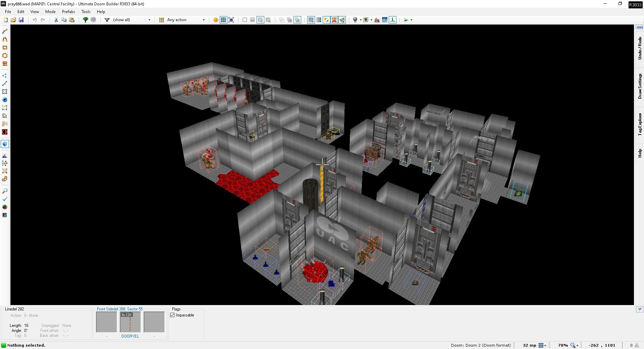Click the DOORYEL middle texture thumbnail
Screen dimensions: 644x349
point(130,322)
